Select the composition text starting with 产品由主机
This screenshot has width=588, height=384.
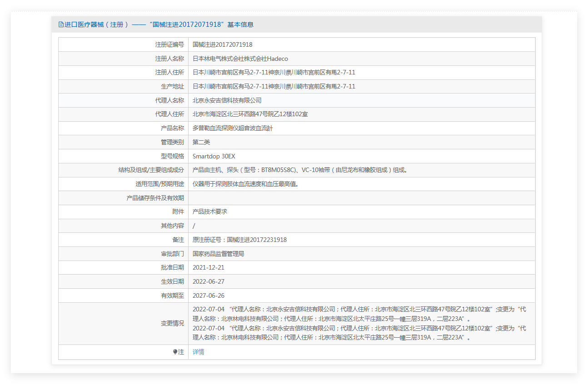coord(300,170)
